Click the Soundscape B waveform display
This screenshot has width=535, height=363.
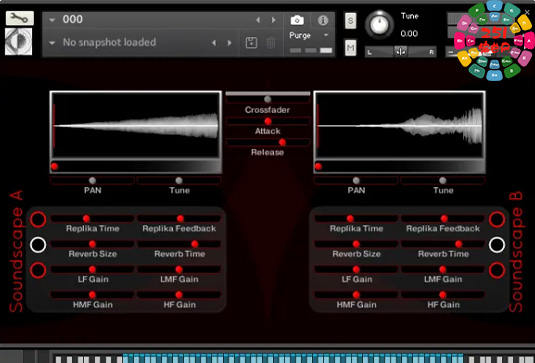[400, 125]
